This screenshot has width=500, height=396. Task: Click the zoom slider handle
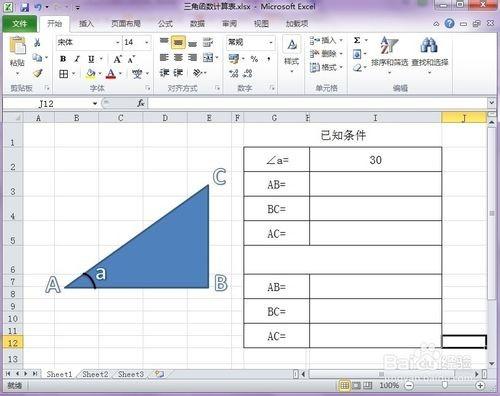pos(444,386)
